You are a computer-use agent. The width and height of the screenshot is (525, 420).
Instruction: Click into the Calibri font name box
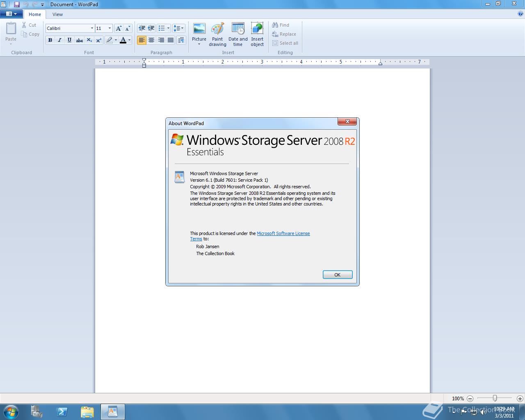point(67,28)
